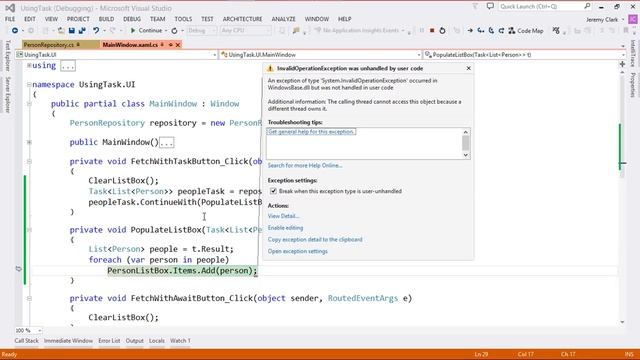Close the MainWindow.xaml.cs tab
This screenshot has height=360, width=640.
point(178,45)
